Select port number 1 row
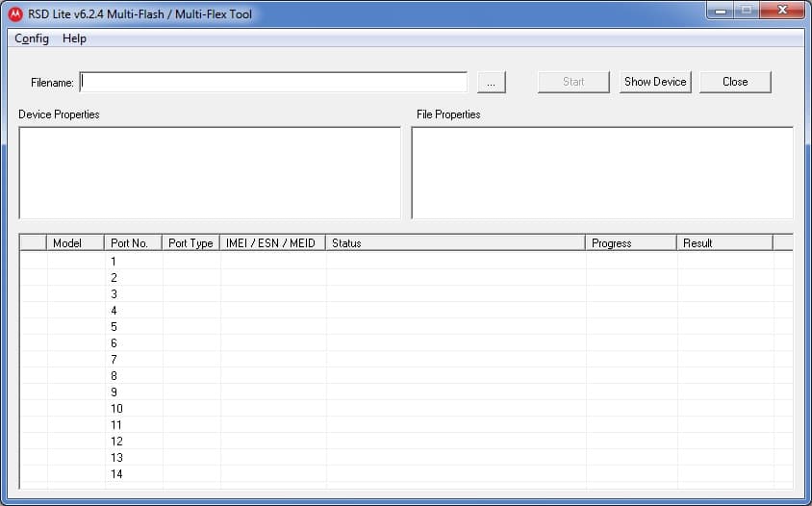 (x=406, y=261)
